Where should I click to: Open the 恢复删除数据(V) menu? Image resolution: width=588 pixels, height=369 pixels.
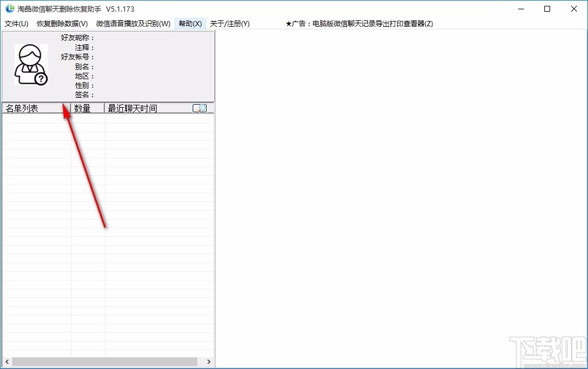click(x=62, y=24)
